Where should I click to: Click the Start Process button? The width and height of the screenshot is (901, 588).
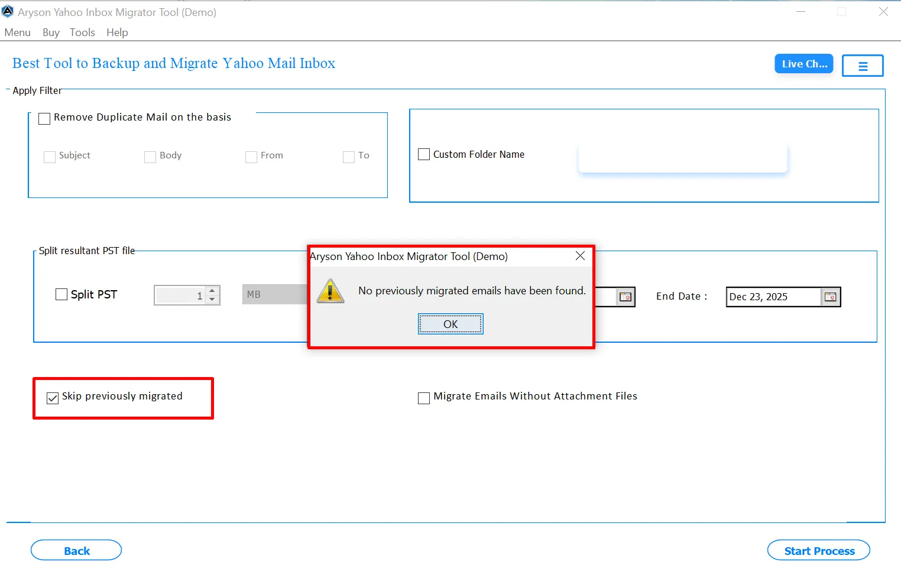819,550
